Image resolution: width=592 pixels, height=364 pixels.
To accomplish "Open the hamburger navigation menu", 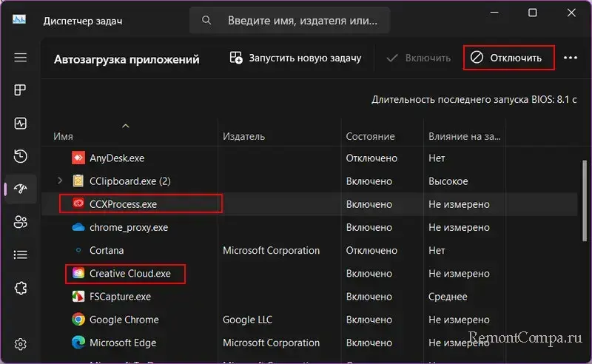I will tap(21, 58).
